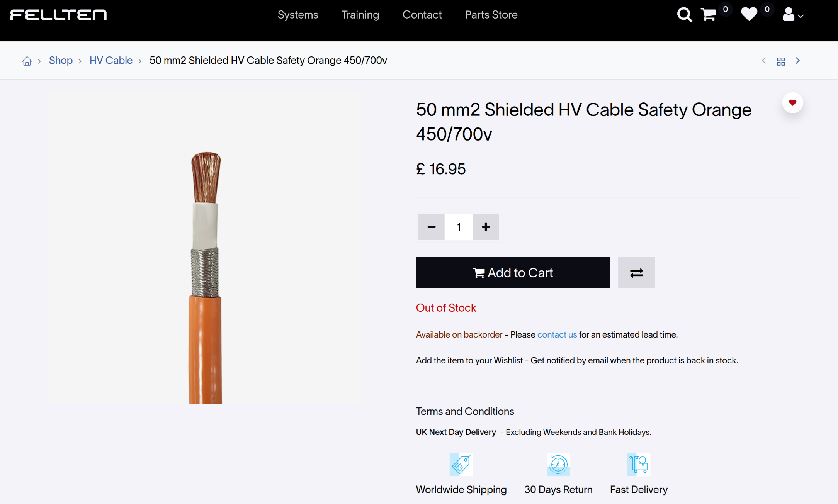838x504 pixels.
Task: Expand the user account dropdown
Action: (x=792, y=15)
